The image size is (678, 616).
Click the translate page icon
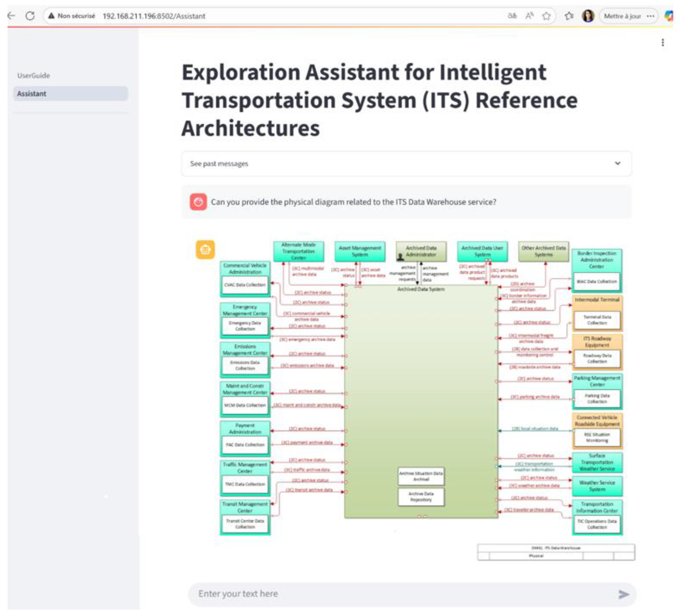(x=512, y=16)
